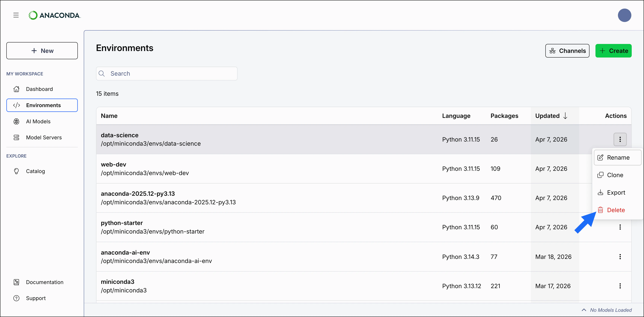Open the Support page
644x317 pixels.
point(36,298)
